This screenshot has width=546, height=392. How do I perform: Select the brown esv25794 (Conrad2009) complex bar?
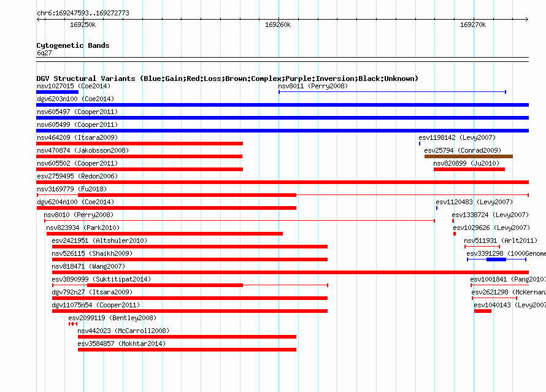point(469,156)
